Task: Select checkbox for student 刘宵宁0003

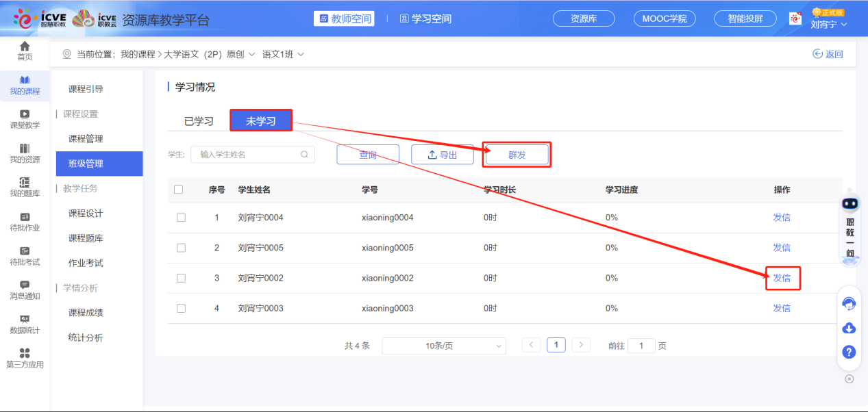Action: [181, 309]
